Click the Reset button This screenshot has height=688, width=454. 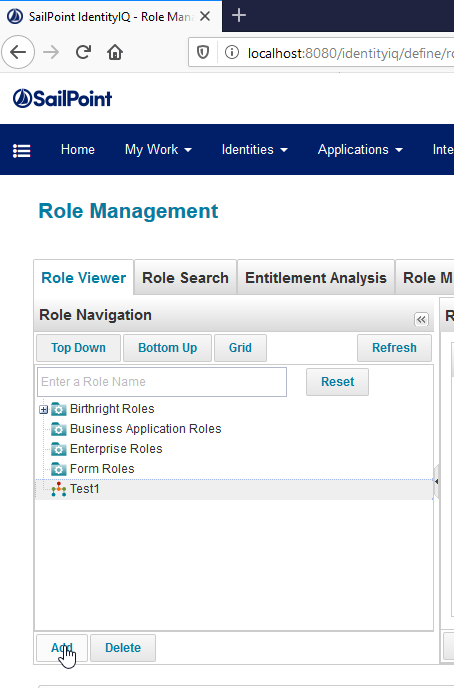click(337, 382)
